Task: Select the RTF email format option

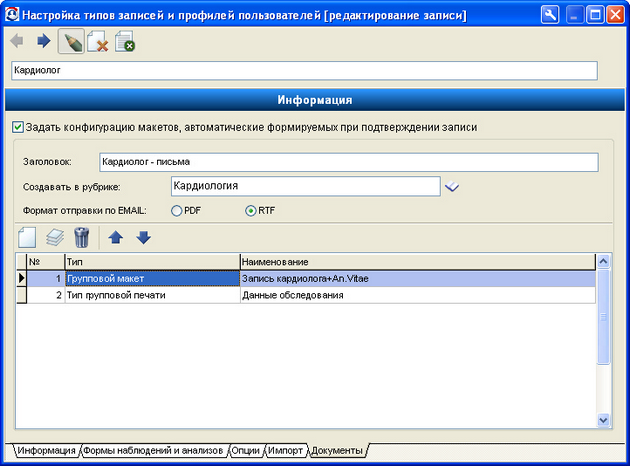Action: point(250,211)
